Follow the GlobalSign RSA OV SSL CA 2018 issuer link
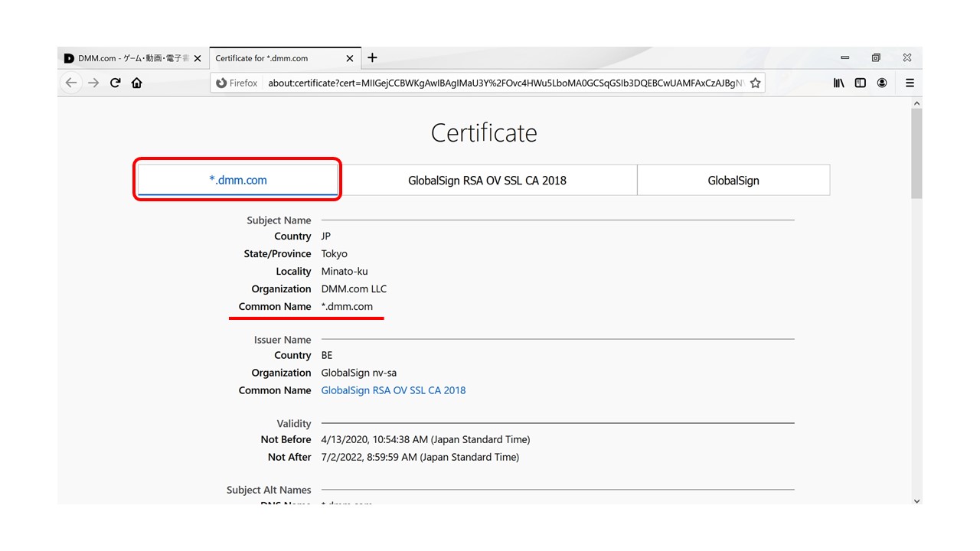This screenshot has height=551, width=980. 393,390
